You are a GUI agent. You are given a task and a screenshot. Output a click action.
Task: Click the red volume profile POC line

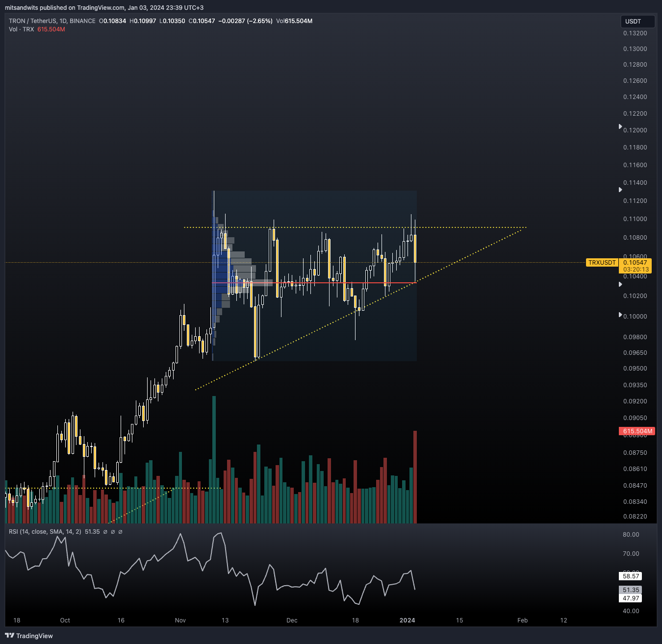pos(314,283)
